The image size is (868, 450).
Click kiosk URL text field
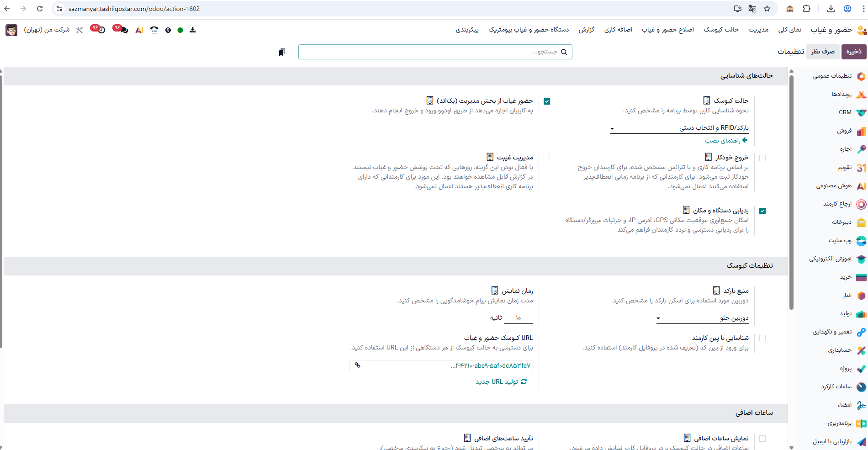tap(441, 366)
